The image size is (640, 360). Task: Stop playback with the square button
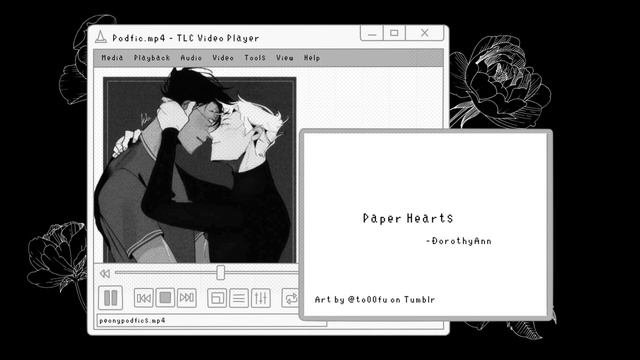[165, 298]
